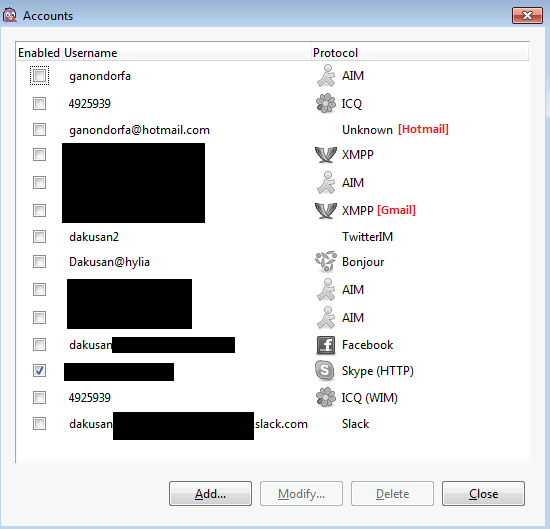Uncheck the Skype (HTTP) account checkbox
Viewport: 550px width, 529px height.
(39, 370)
